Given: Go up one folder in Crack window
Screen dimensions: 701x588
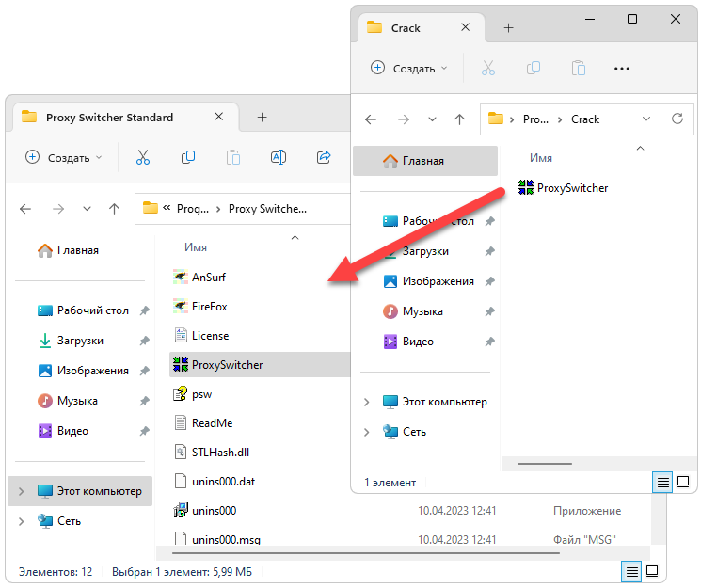Looking at the screenshot, I should (459, 119).
